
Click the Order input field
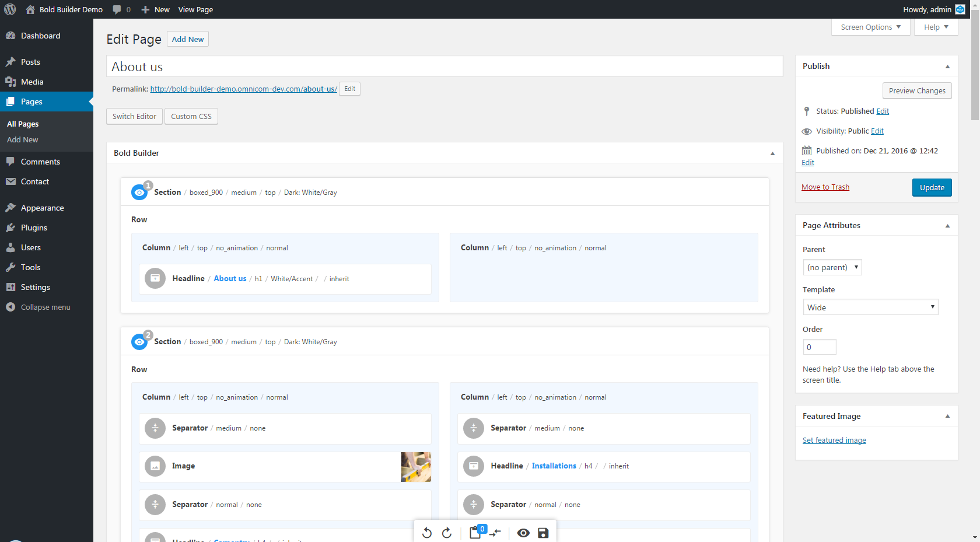(820, 347)
